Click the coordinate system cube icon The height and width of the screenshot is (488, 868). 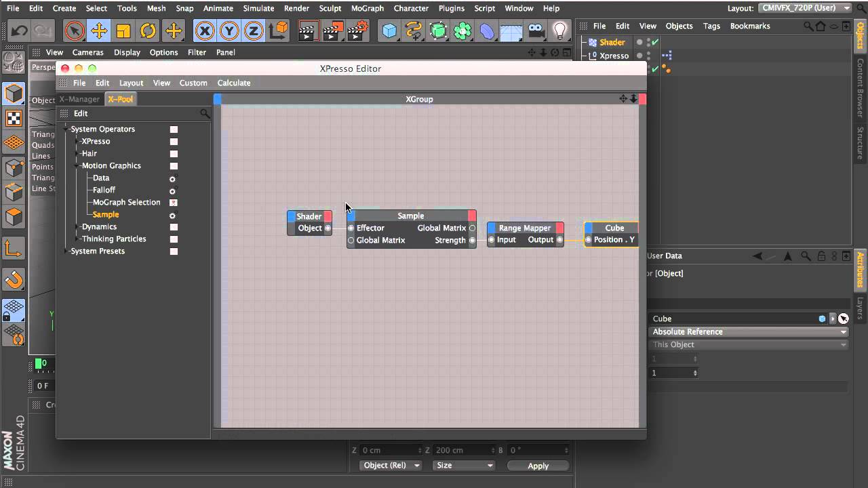pos(278,30)
